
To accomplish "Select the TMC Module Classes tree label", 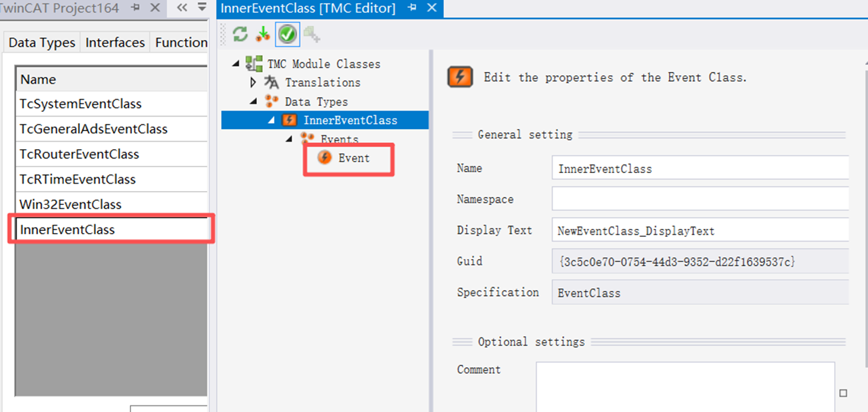I will pos(324,64).
